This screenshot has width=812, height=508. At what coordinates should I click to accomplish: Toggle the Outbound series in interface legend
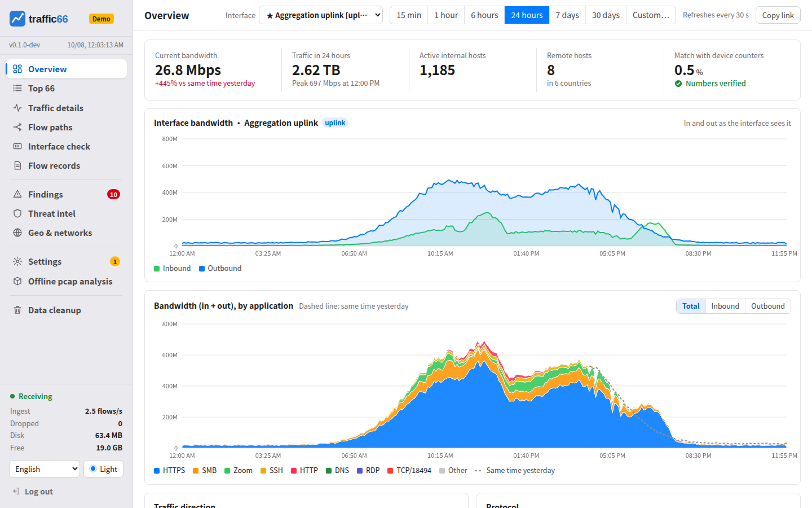[x=220, y=268]
